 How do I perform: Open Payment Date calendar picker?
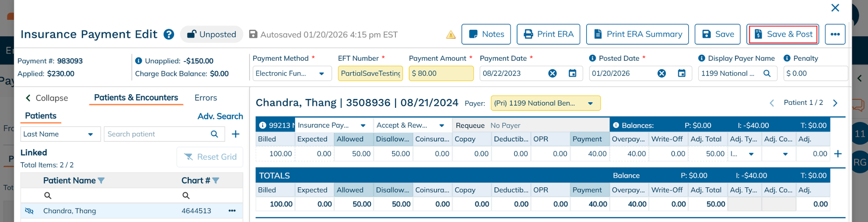pos(572,73)
